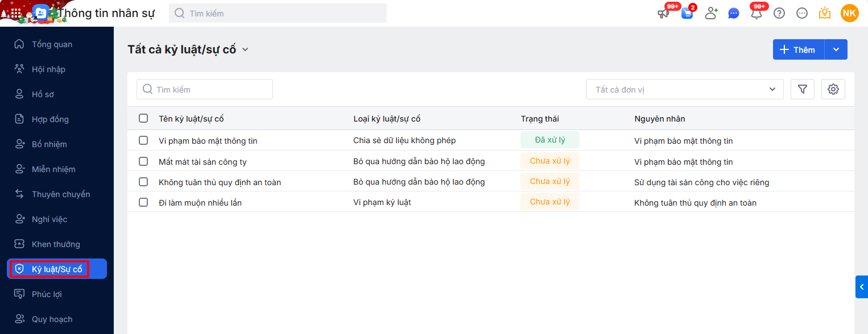Viewport: 868px width, 334px height.
Task: Click the help question mark icon
Action: [779, 13]
